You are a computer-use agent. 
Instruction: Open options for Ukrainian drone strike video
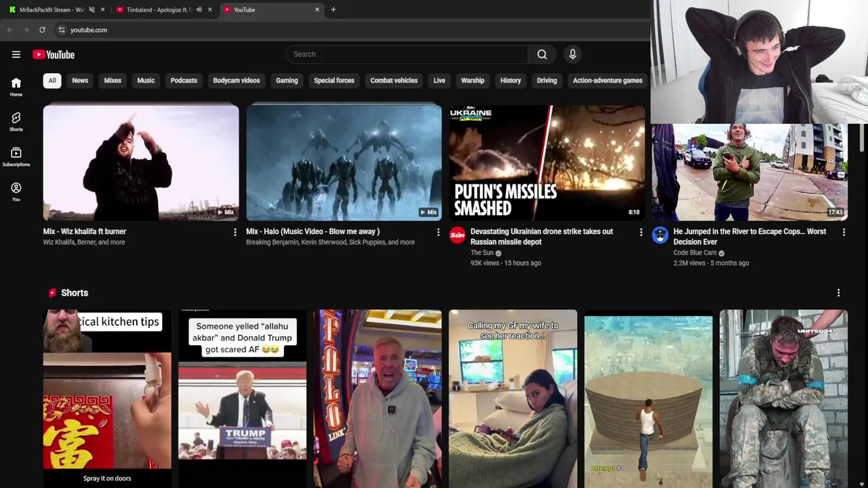pos(641,232)
